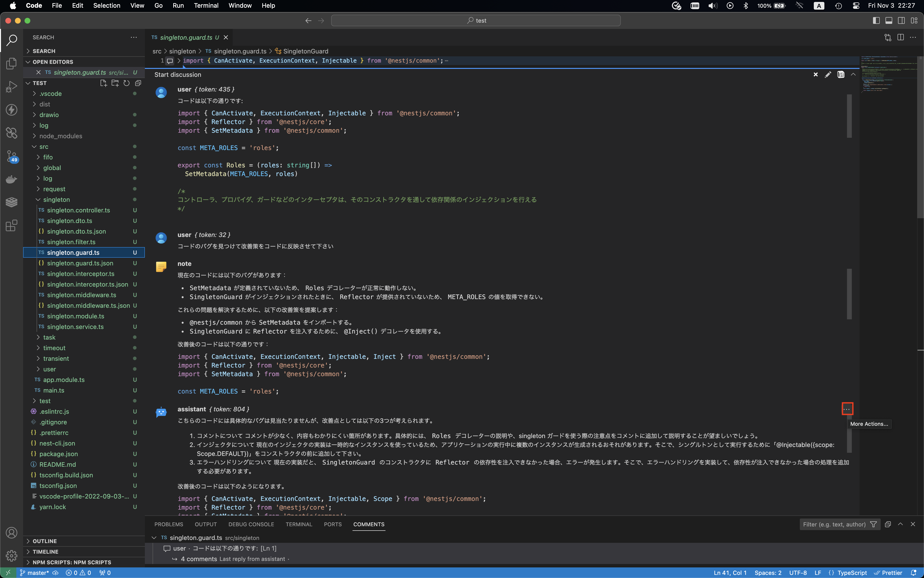Open More Actions on assistant comment
Viewport: 924px width, 578px height.
click(x=847, y=409)
